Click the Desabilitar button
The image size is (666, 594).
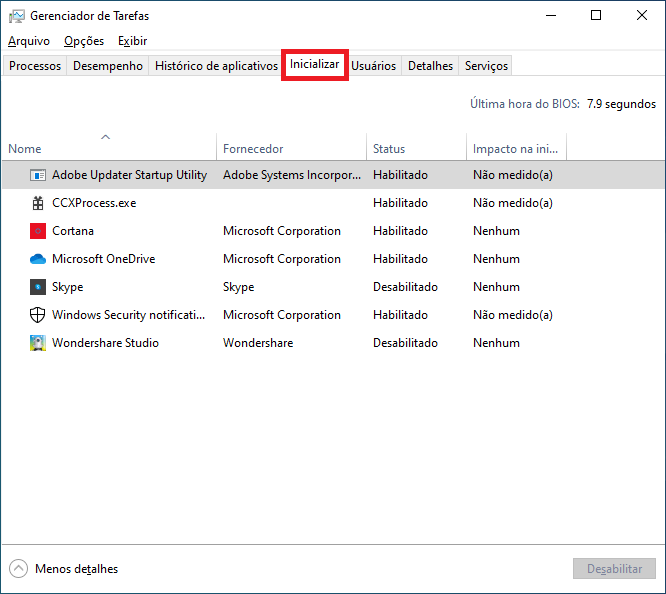(614, 569)
